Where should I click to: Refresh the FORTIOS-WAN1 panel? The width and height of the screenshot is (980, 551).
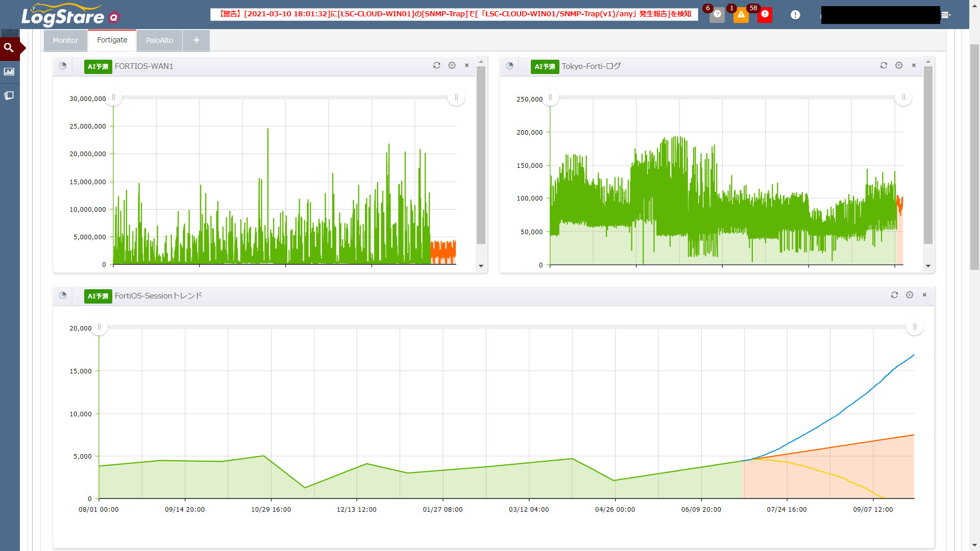436,65
